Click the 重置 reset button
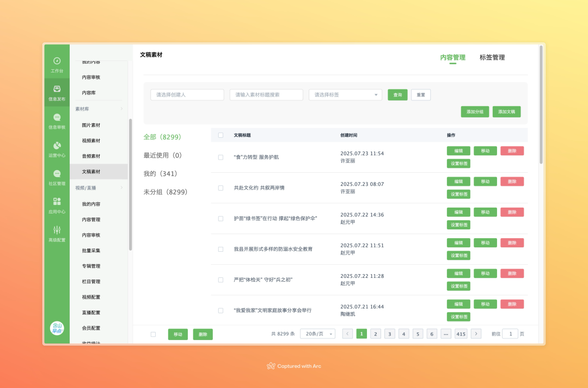 [x=421, y=95]
